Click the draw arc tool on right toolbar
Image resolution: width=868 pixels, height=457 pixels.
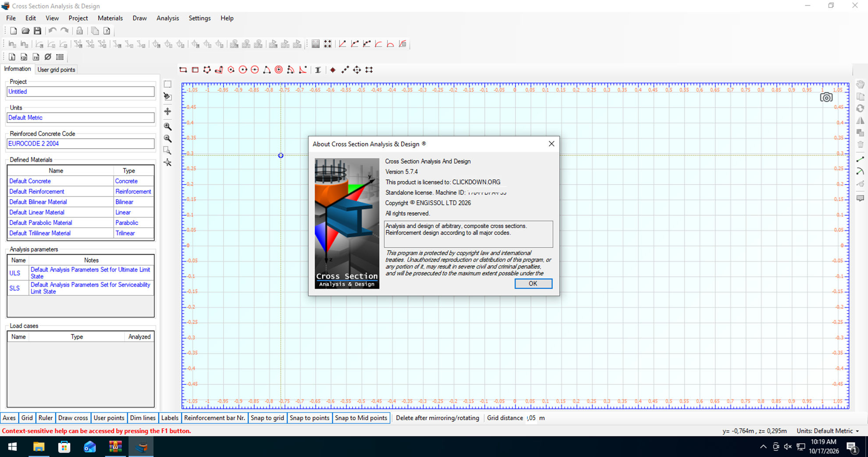tap(860, 171)
